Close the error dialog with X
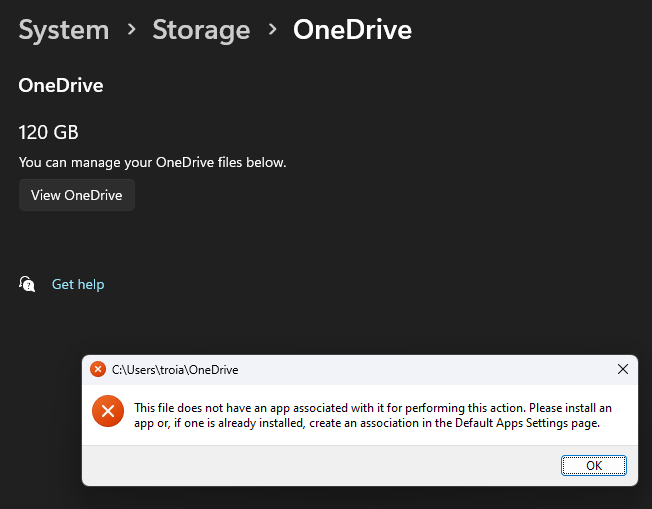This screenshot has width=652, height=509. pos(623,369)
